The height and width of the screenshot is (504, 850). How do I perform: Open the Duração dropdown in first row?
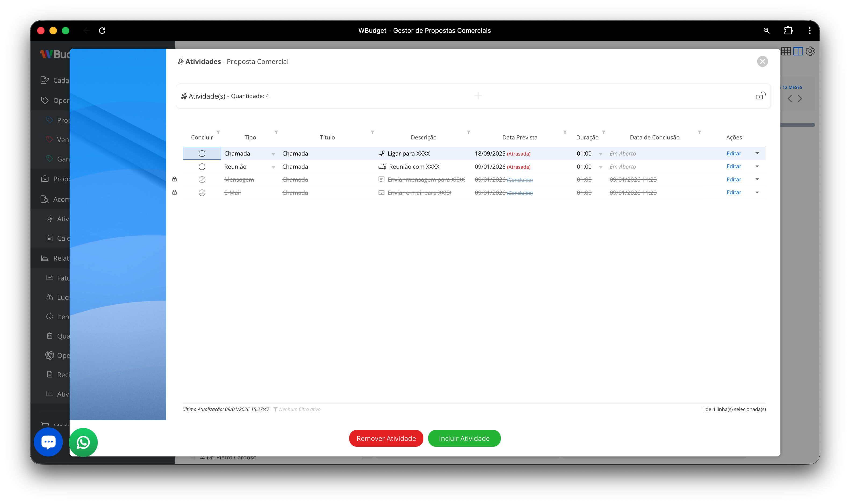[600, 154]
